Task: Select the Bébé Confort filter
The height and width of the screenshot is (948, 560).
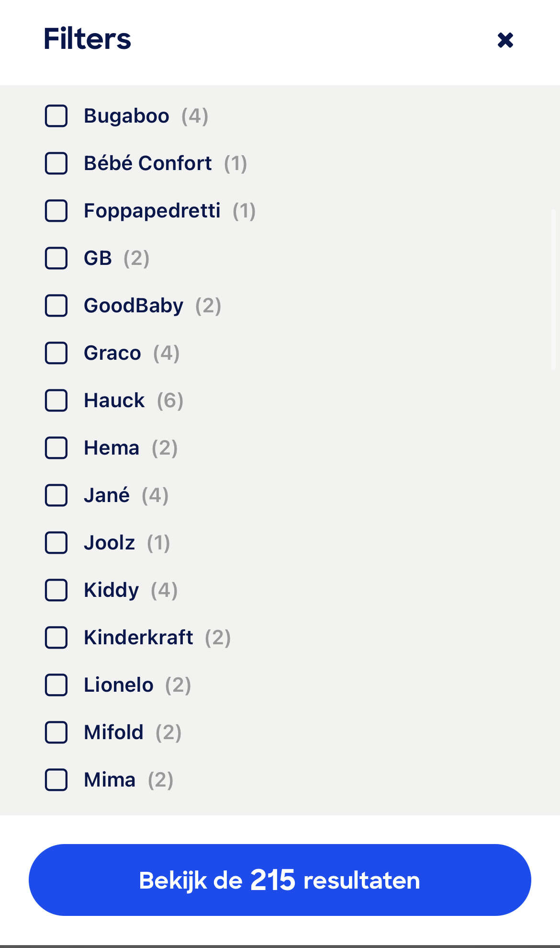Action: click(x=56, y=163)
